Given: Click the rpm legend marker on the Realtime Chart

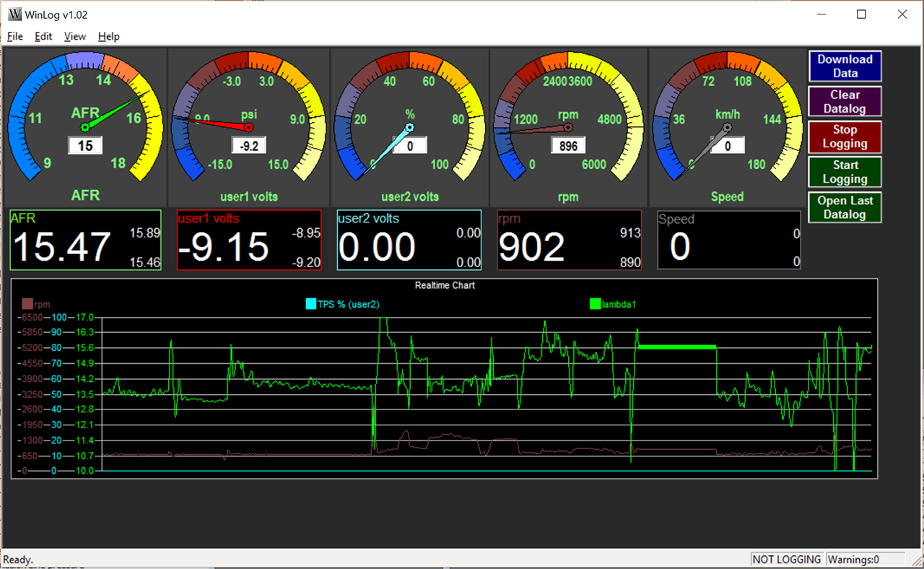Looking at the screenshot, I should click(x=27, y=304).
